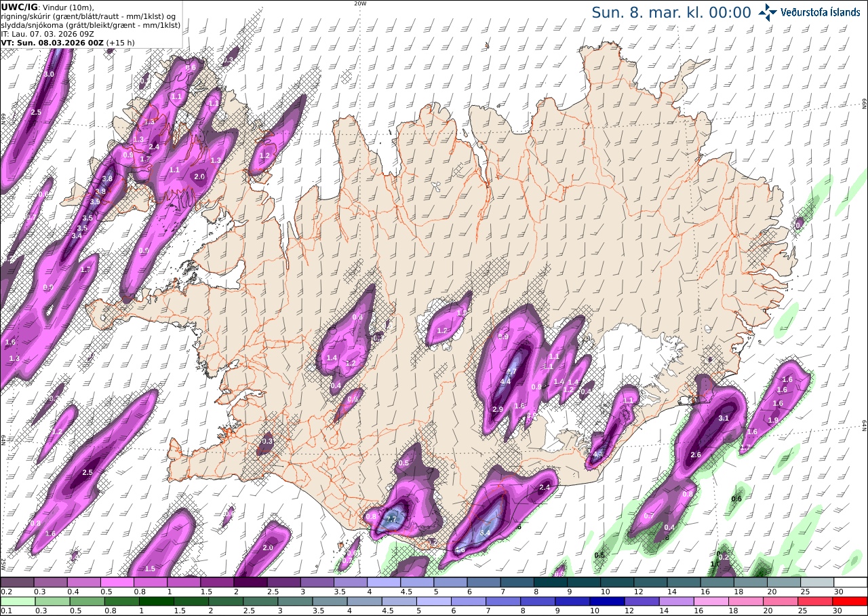Click the "3.1" precipitation value on the map

724,419
